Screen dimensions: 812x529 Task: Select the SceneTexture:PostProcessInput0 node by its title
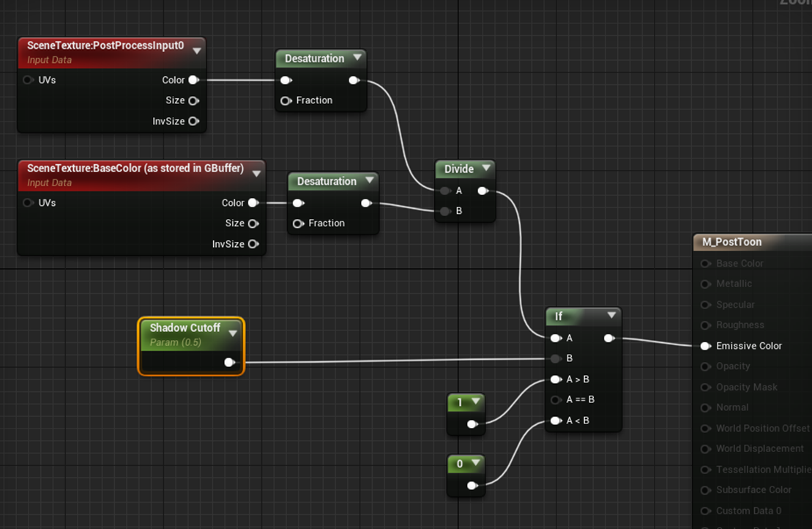(x=105, y=45)
